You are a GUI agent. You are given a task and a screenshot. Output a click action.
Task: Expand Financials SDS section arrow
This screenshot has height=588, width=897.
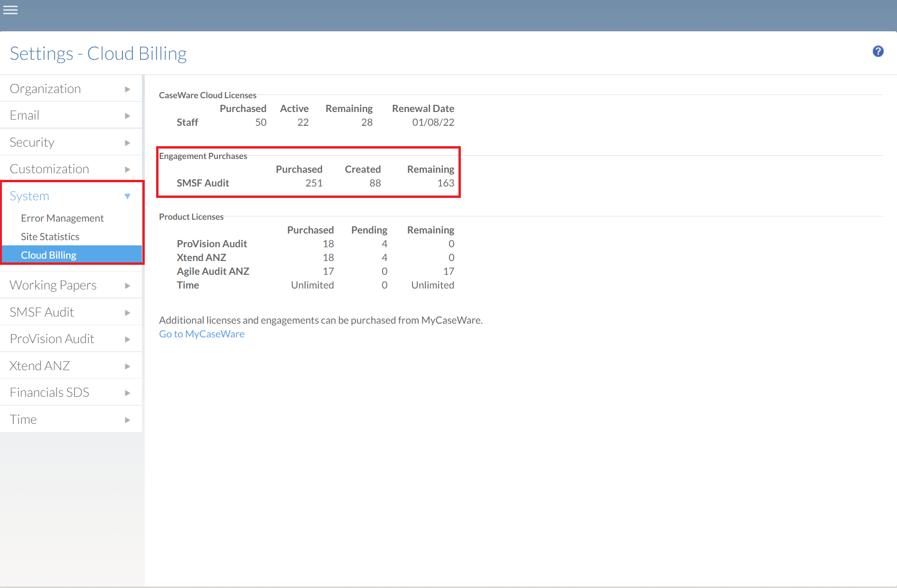pos(127,393)
